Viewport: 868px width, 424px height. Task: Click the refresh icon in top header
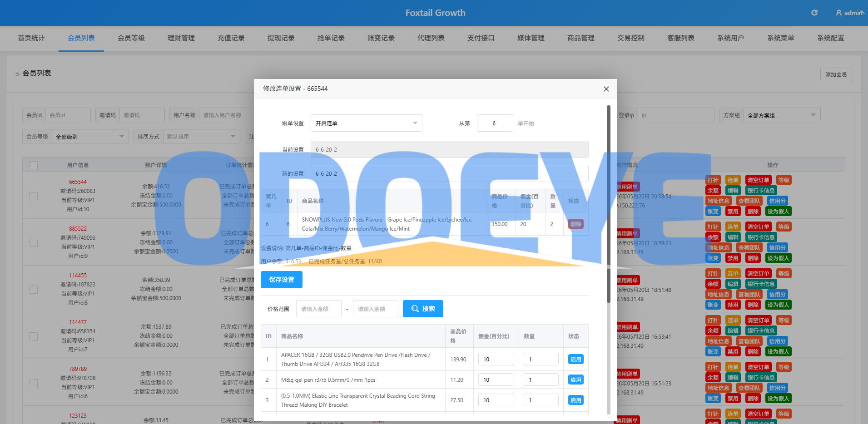click(814, 13)
